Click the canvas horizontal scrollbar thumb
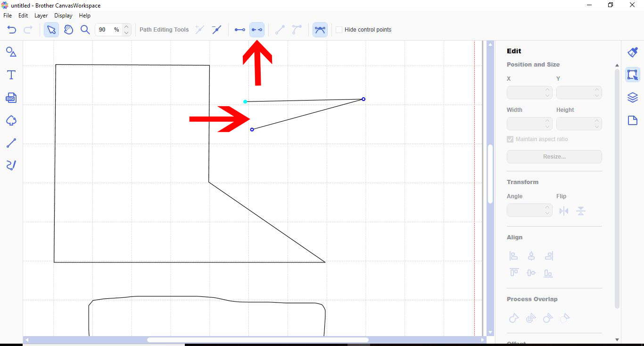The height and width of the screenshot is (346, 644). click(257, 340)
